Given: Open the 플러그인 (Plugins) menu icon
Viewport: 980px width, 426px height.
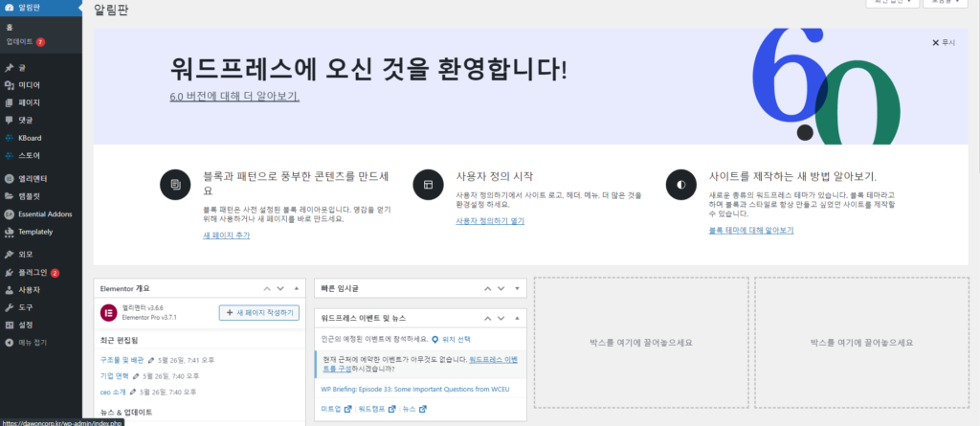Looking at the screenshot, I should click(9, 272).
